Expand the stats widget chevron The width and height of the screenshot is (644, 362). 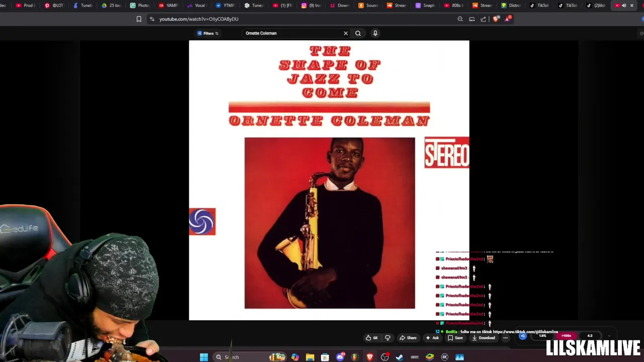(609, 336)
